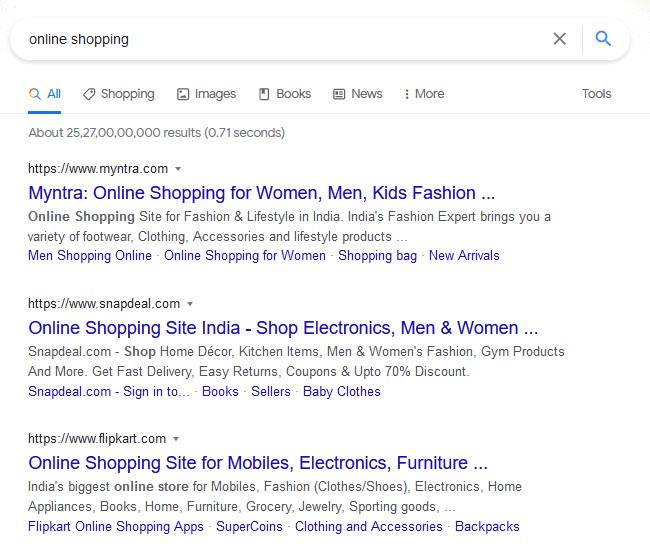Expand dropdown arrow next to snapdeal.com URL
Viewport: 650px width, 555px height.
point(190,304)
